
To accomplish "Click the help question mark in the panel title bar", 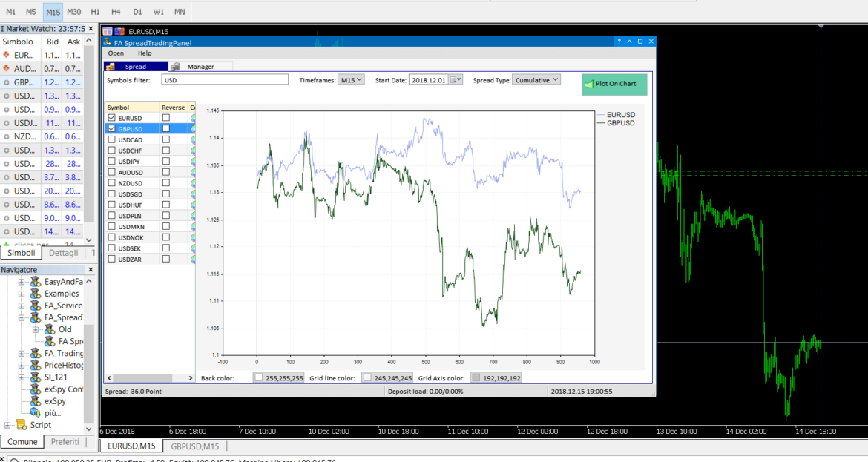I will point(619,42).
